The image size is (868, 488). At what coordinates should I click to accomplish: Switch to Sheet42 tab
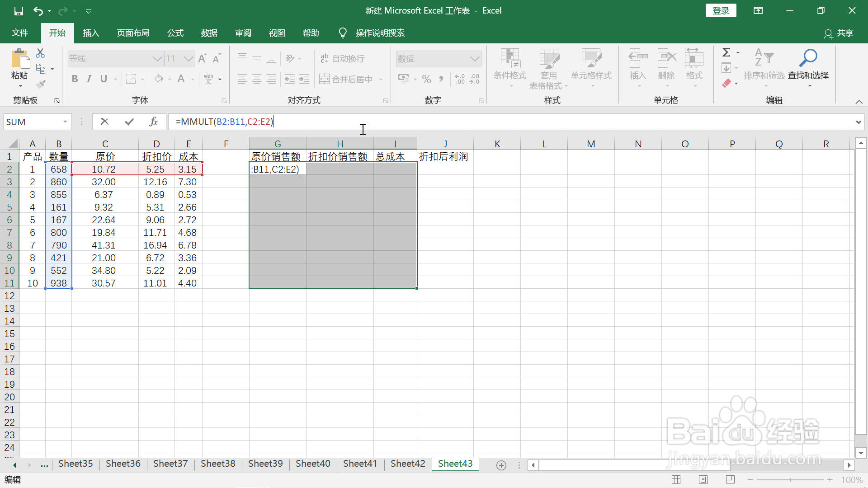(x=407, y=464)
